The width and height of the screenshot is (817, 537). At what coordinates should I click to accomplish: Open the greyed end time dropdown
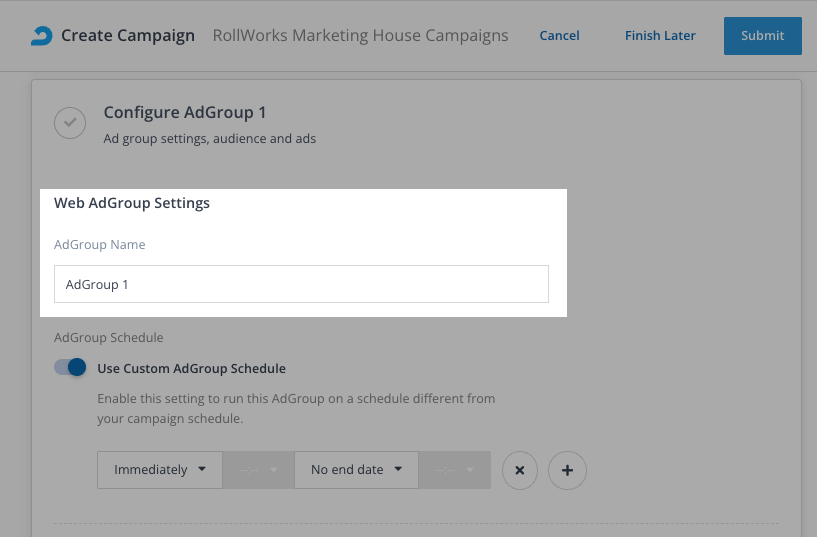click(x=454, y=470)
